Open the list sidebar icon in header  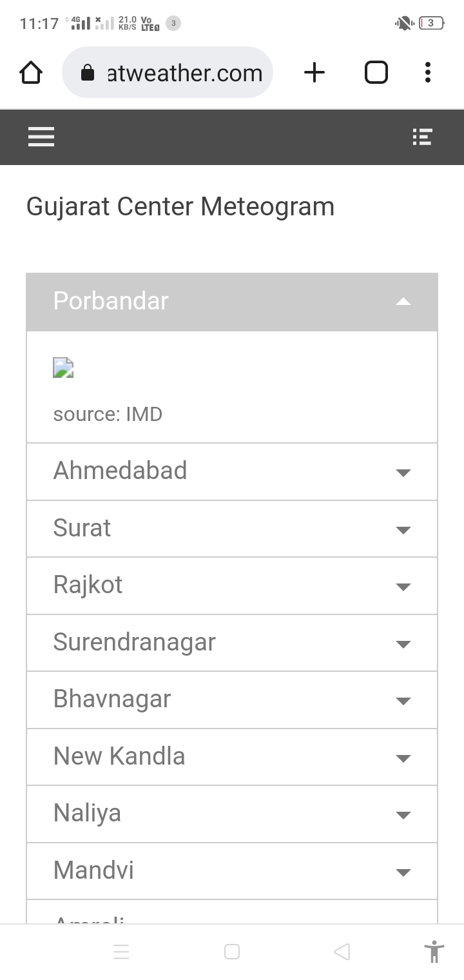[422, 137]
